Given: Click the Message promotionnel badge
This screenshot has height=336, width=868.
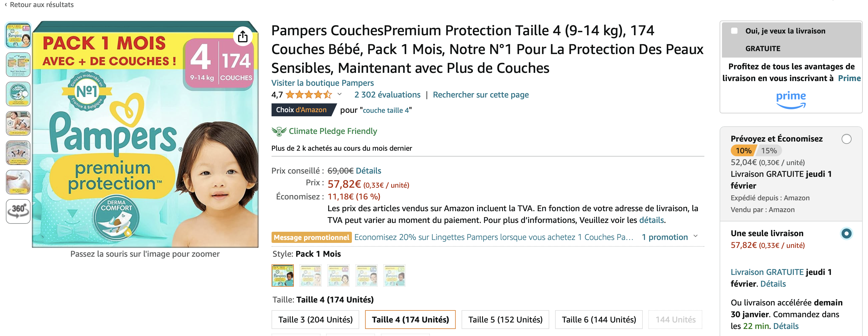Looking at the screenshot, I should 311,237.
